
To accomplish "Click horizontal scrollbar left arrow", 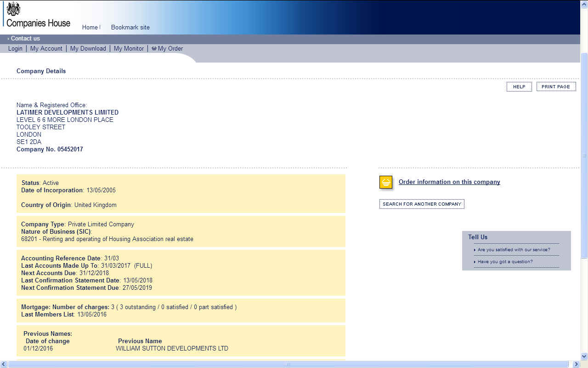I will pyautogui.click(x=4, y=364).
